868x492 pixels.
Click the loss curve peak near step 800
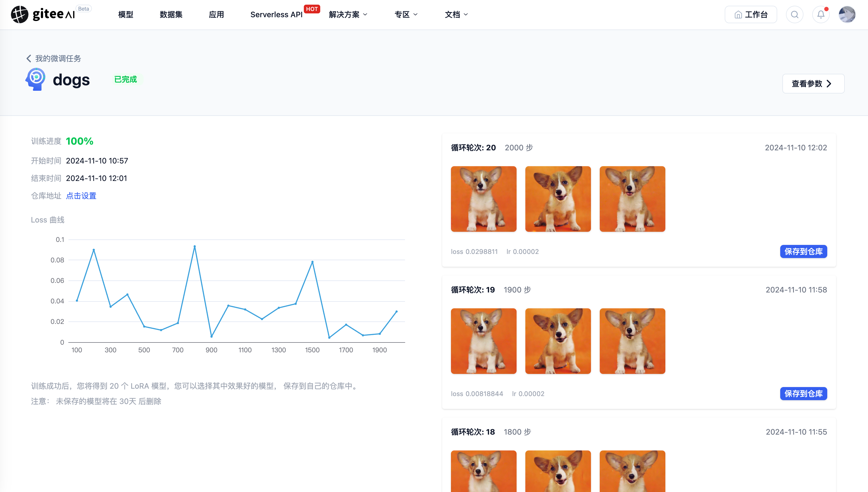(195, 246)
